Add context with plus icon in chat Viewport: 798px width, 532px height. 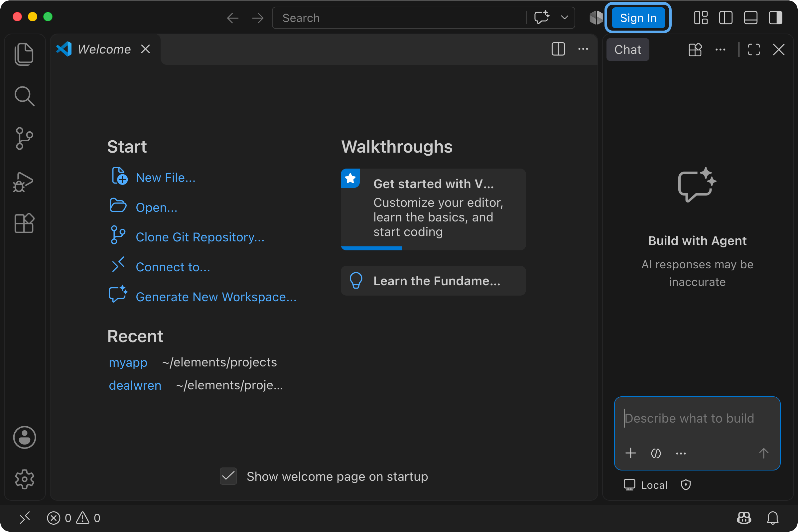(x=630, y=453)
